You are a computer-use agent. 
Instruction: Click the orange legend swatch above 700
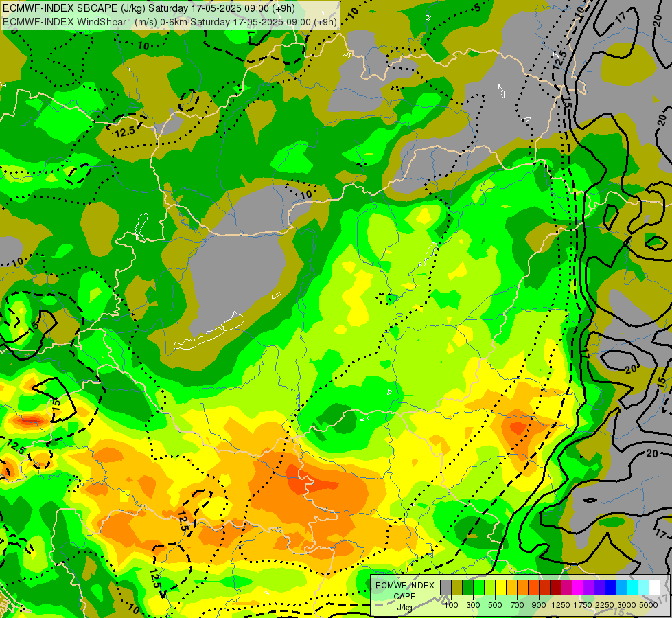pyautogui.click(x=522, y=587)
